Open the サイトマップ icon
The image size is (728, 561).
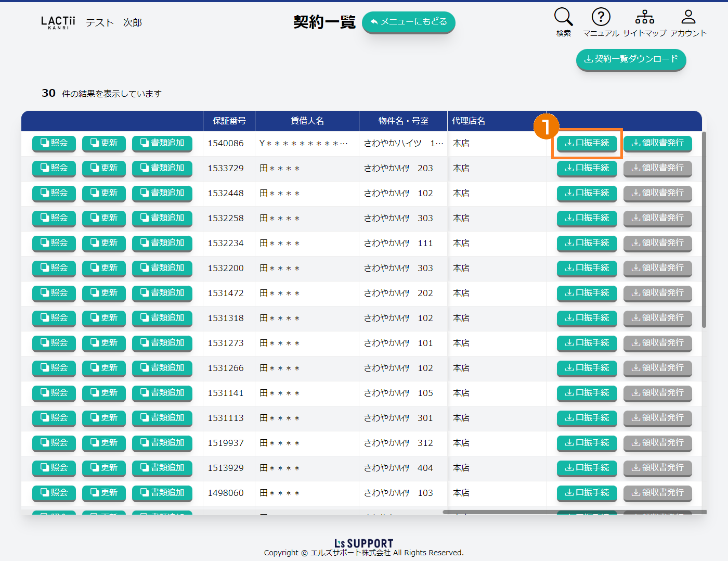click(x=644, y=17)
